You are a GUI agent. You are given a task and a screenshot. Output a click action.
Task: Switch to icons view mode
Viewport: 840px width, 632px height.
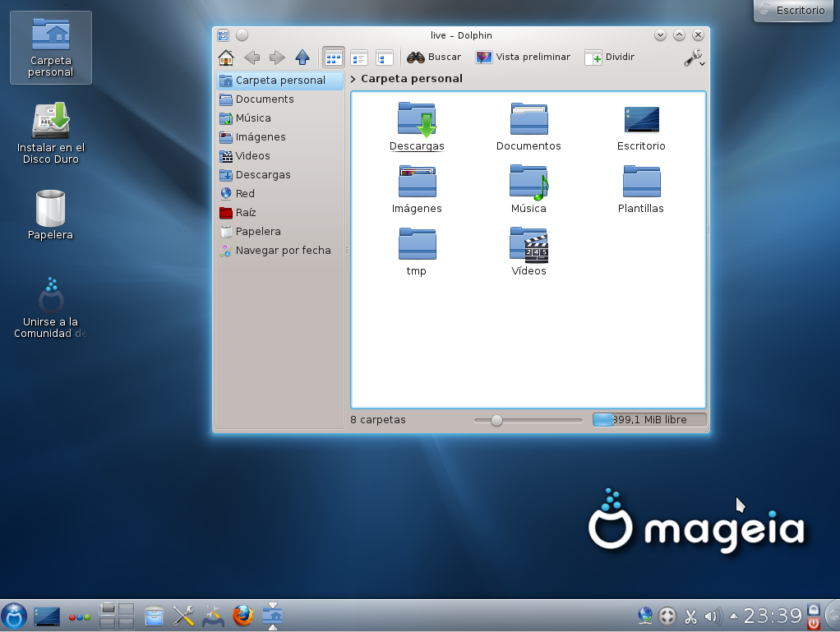(333, 58)
